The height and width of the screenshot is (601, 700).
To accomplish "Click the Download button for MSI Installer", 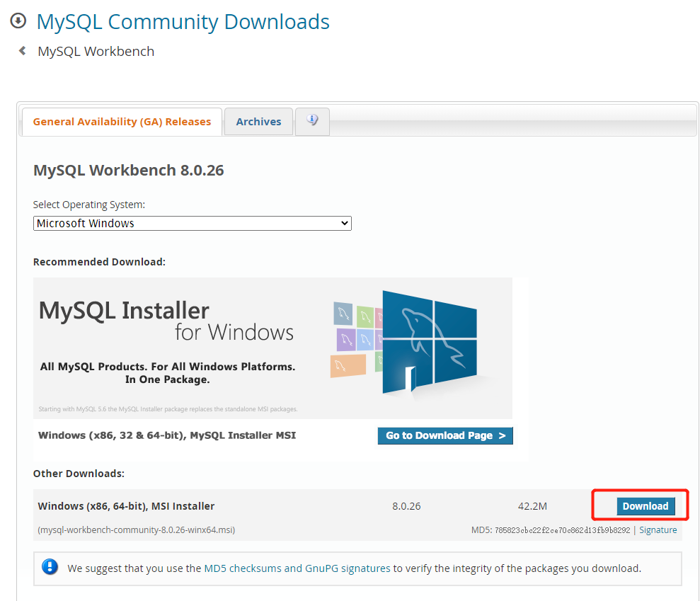I will [646, 506].
